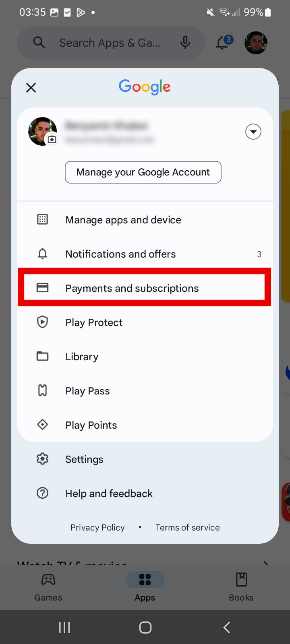Viewport: 290px width, 644px height.
Task: Open Notifications and offers
Action: click(x=120, y=254)
